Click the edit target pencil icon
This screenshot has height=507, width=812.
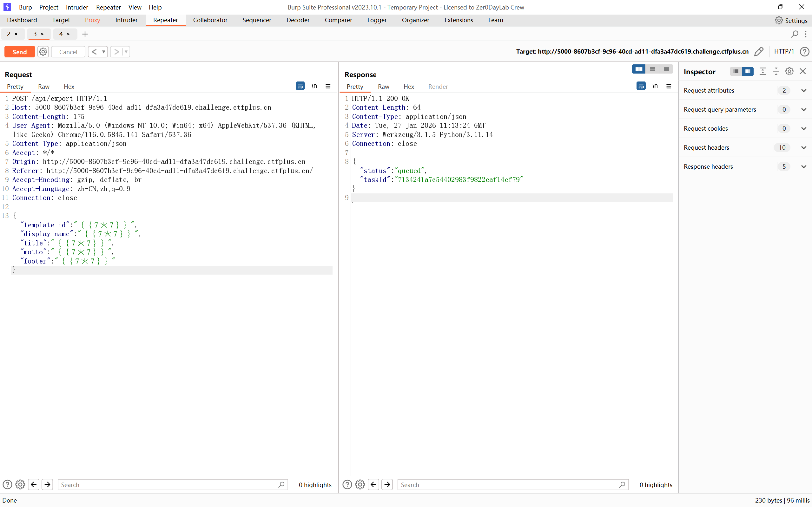(759, 52)
